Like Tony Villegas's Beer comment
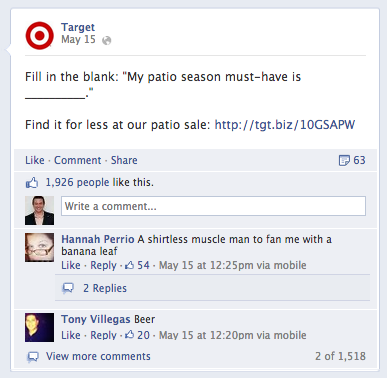This screenshot has width=387, height=378. pos(71,335)
